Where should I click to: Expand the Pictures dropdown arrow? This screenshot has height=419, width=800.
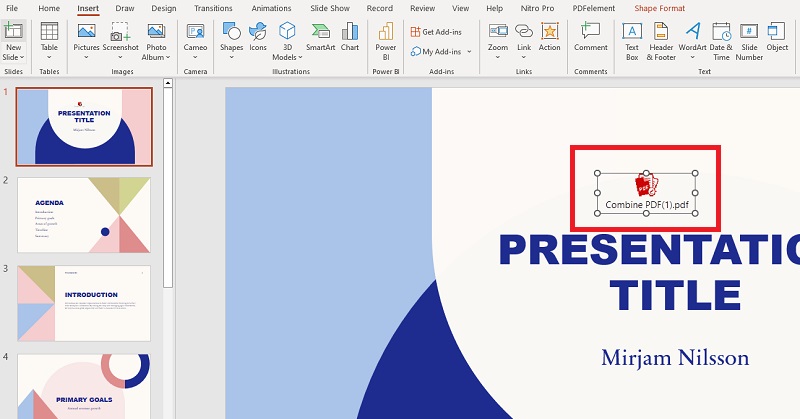(x=86, y=57)
